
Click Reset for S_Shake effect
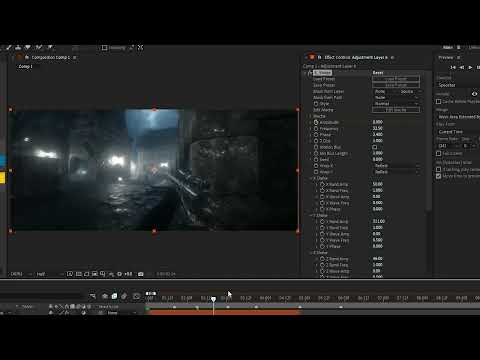(378, 73)
